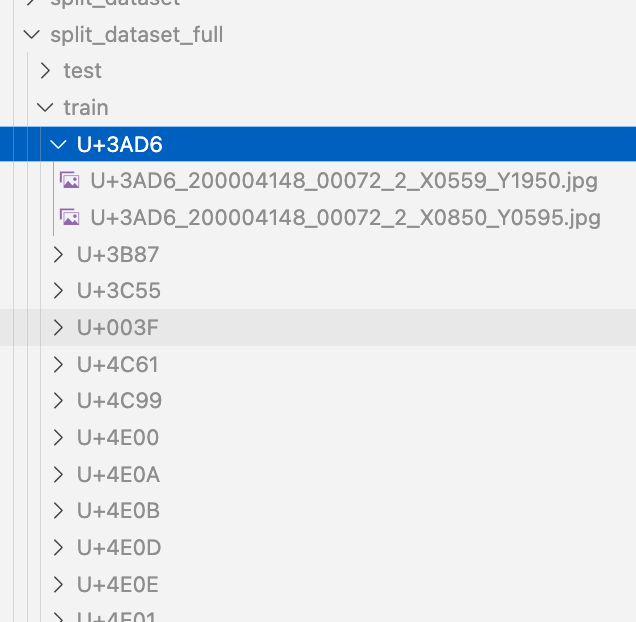The width and height of the screenshot is (636, 622).
Task: Expand the test folder chevron
Action: click(x=44, y=71)
